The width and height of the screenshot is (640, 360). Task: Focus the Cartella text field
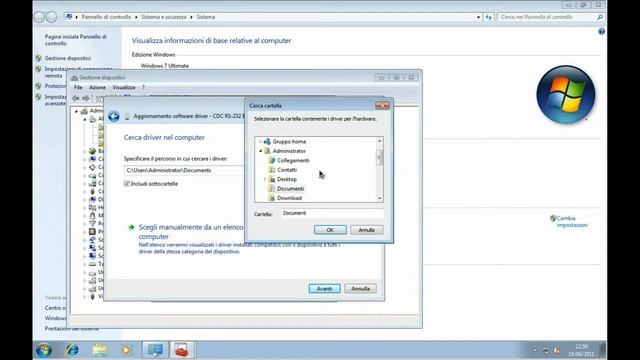(x=332, y=213)
